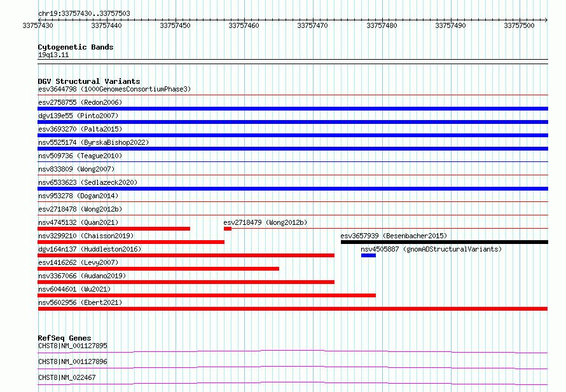The width and height of the screenshot is (566, 392).
Task: Click the blue nsv6533623 Sedlazeck2020 variant bar
Action: click(x=293, y=189)
